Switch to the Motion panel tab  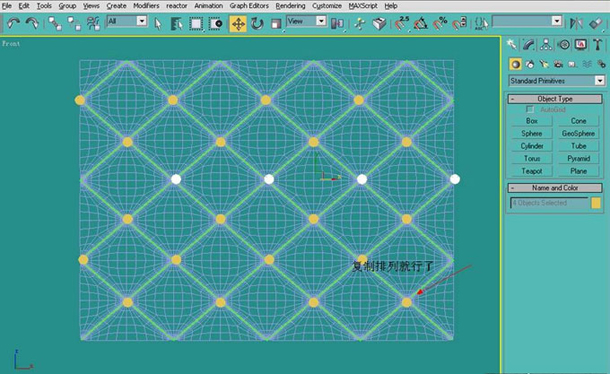pyautogui.click(x=563, y=45)
